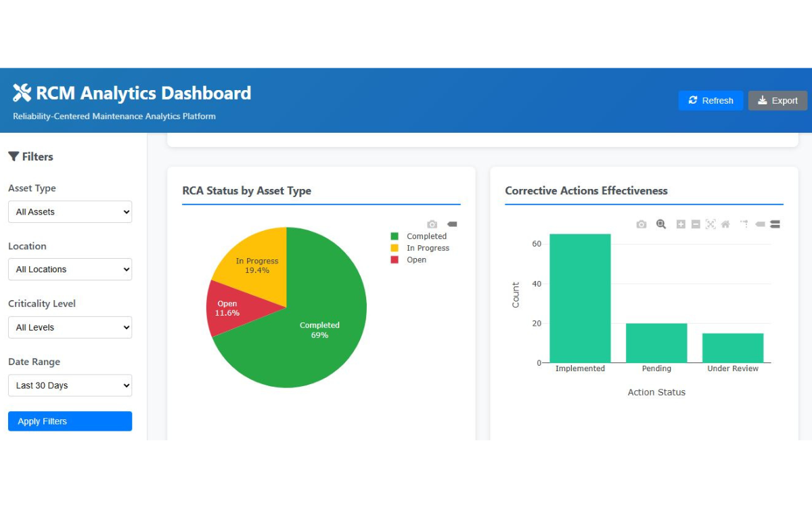
Task: Activate the Zoom tool on the bar chart
Action: pos(660,224)
